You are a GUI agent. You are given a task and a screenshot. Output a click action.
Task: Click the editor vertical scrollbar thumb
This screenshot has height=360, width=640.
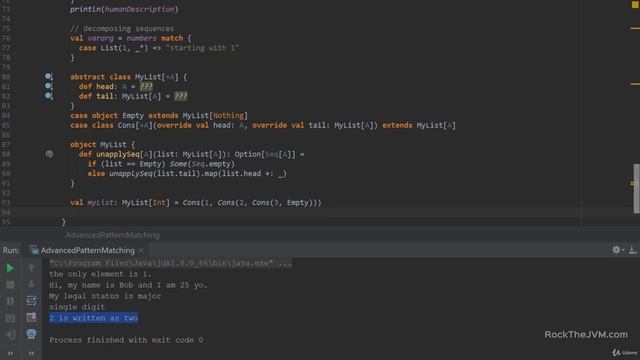tap(636, 188)
